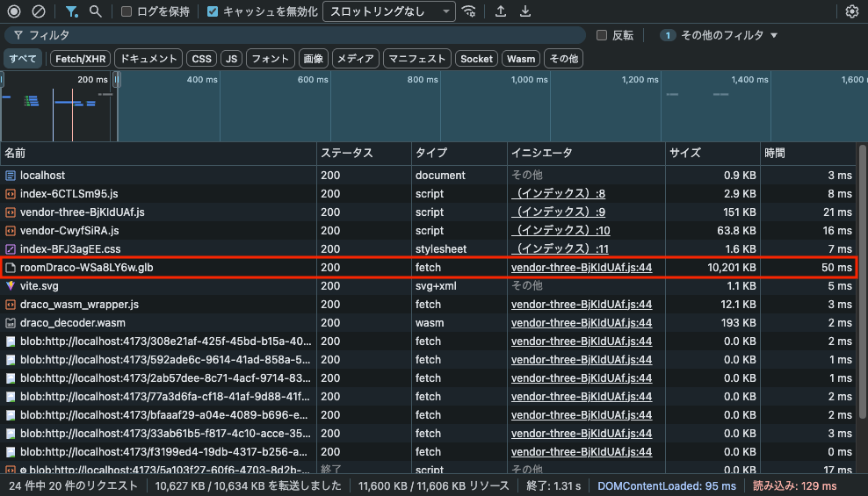Enable the ログを保持 checkbox
This screenshot has height=496, width=868.
tap(127, 11)
